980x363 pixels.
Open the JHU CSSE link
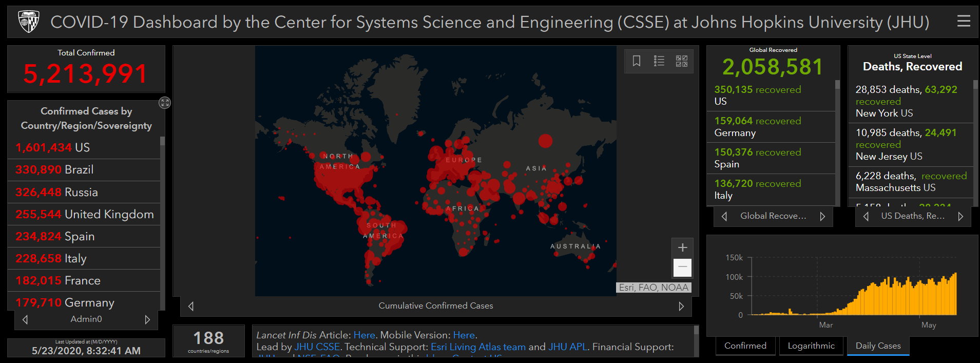pos(317,347)
